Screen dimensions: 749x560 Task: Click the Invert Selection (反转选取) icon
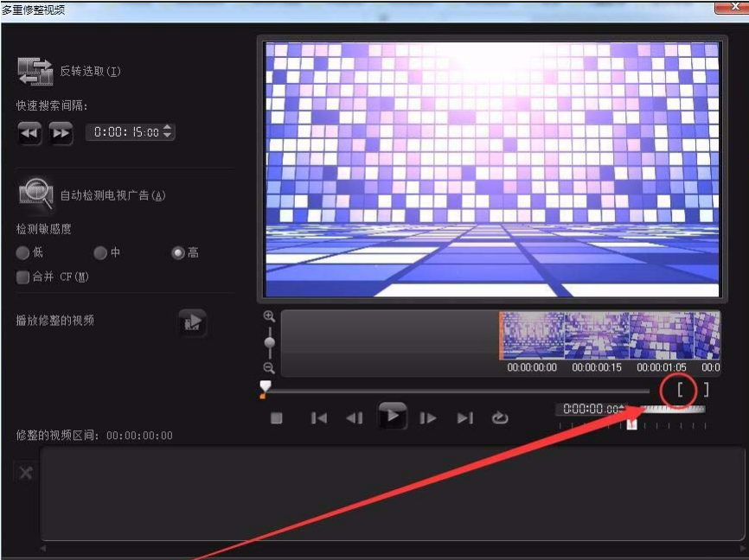[35, 72]
